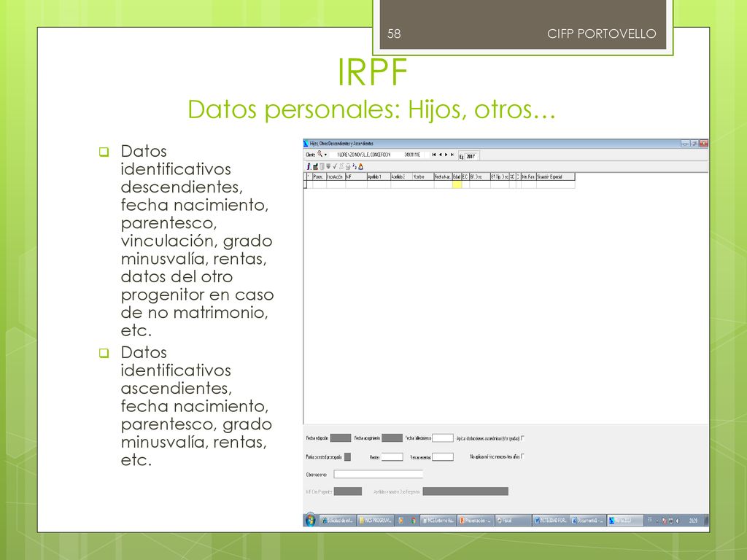747x560 pixels.
Task: Click the sort toolbar icon
Action: point(355,166)
